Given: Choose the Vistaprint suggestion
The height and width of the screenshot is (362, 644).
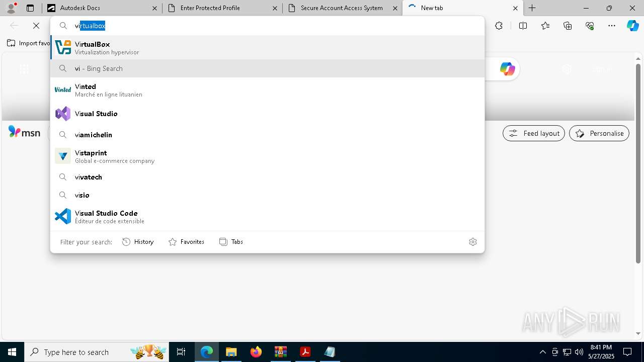Looking at the screenshot, I should pos(267,156).
